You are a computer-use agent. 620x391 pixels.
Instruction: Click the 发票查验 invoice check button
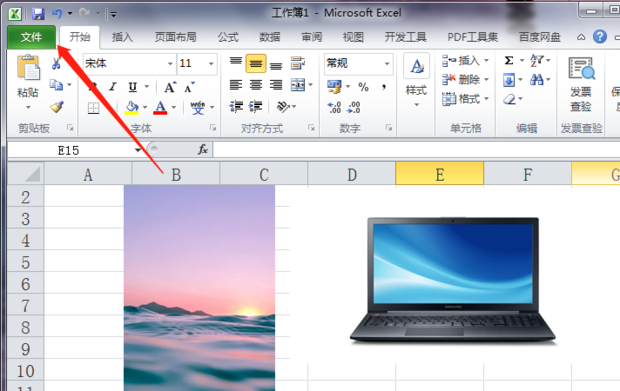[x=581, y=84]
